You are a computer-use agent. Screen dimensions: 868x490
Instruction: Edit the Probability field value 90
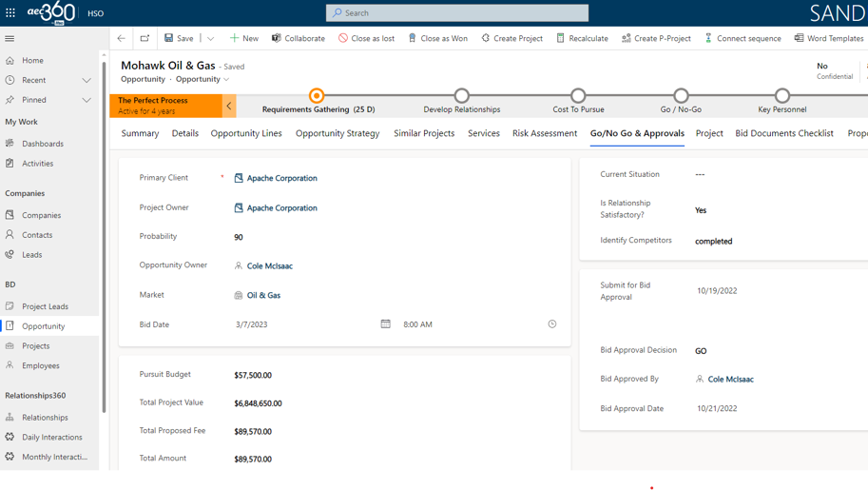click(x=238, y=237)
